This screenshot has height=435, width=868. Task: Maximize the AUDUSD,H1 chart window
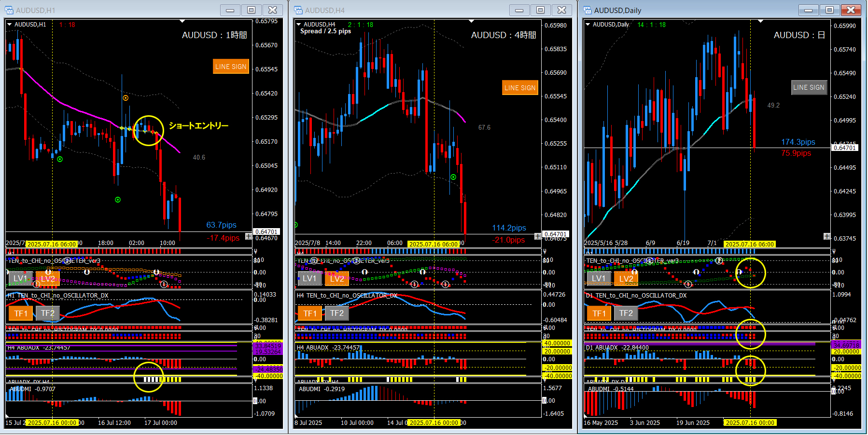[x=252, y=10]
